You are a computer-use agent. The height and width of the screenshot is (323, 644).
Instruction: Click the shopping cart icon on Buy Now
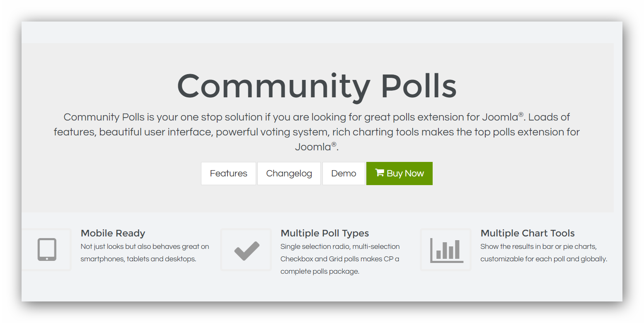(379, 173)
